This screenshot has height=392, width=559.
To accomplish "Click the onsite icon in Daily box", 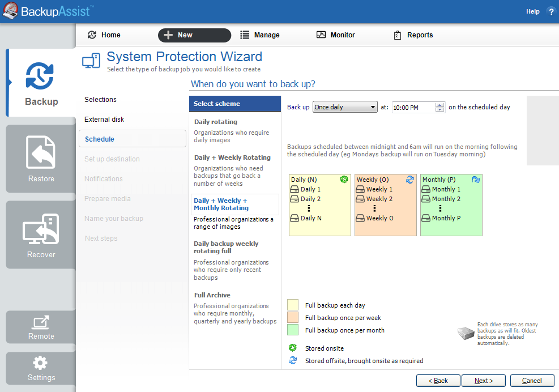I will click(344, 180).
